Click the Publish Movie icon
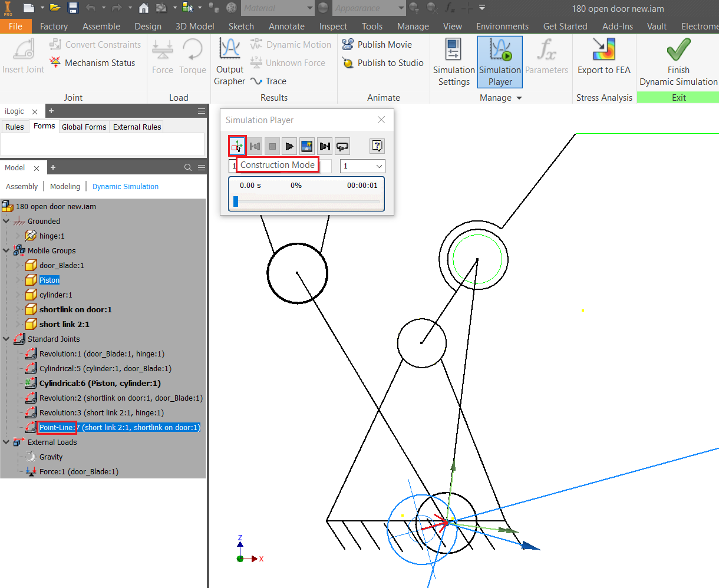Image resolution: width=719 pixels, height=588 pixels. pyautogui.click(x=348, y=44)
